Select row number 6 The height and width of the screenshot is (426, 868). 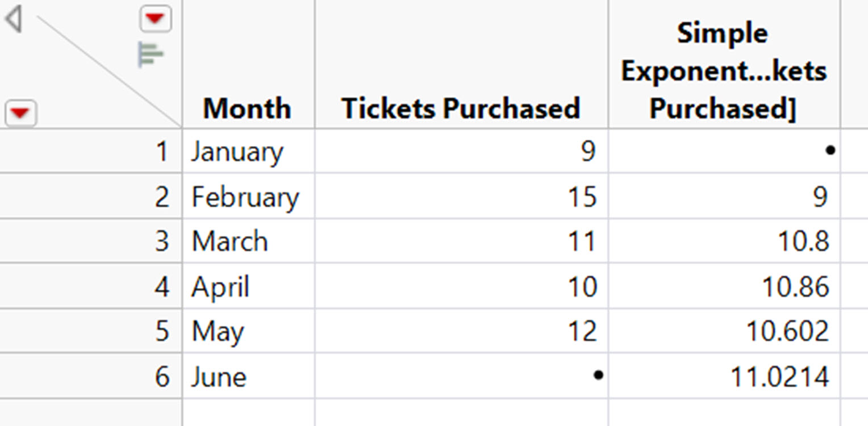[91, 376]
